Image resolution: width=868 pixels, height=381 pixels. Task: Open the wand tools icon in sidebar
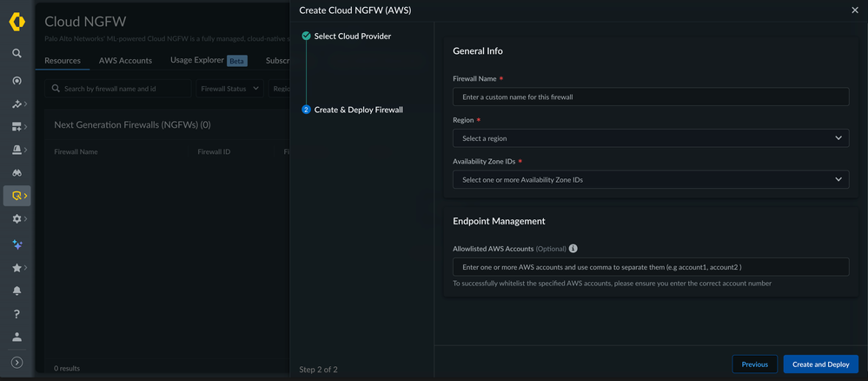click(x=17, y=104)
